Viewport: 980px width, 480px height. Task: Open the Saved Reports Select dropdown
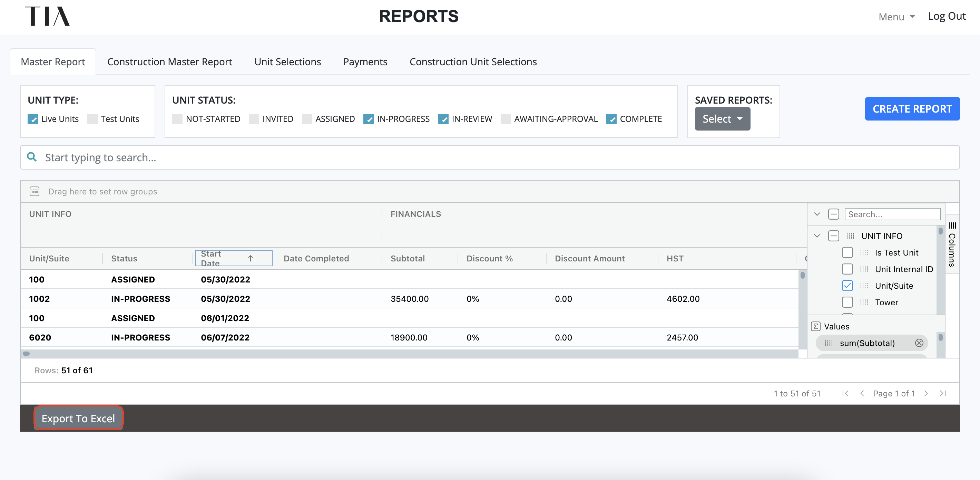[x=722, y=119]
